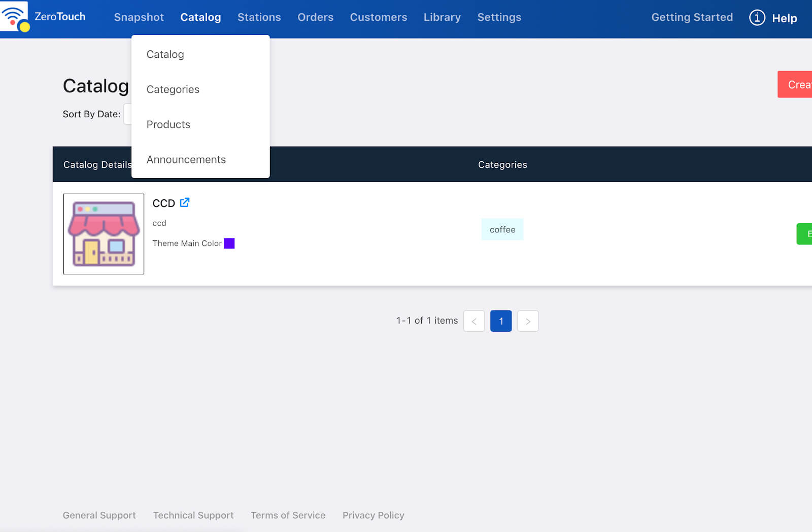Select Catalog entry in dropdown menu
This screenshot has width=812, height=532.
tap(165, 54)
